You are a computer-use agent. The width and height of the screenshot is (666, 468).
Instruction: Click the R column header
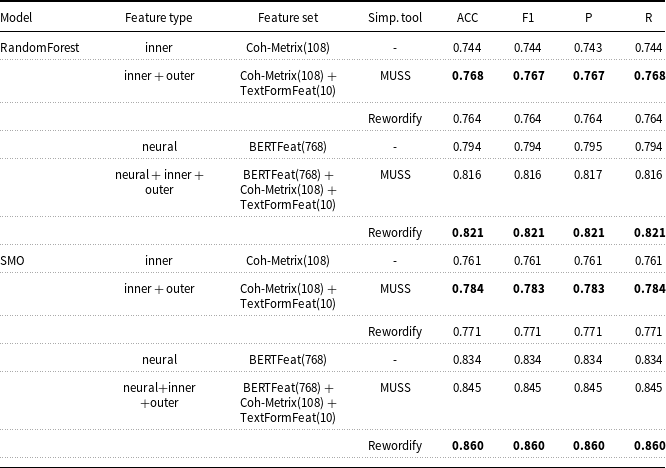click(649, 18)
